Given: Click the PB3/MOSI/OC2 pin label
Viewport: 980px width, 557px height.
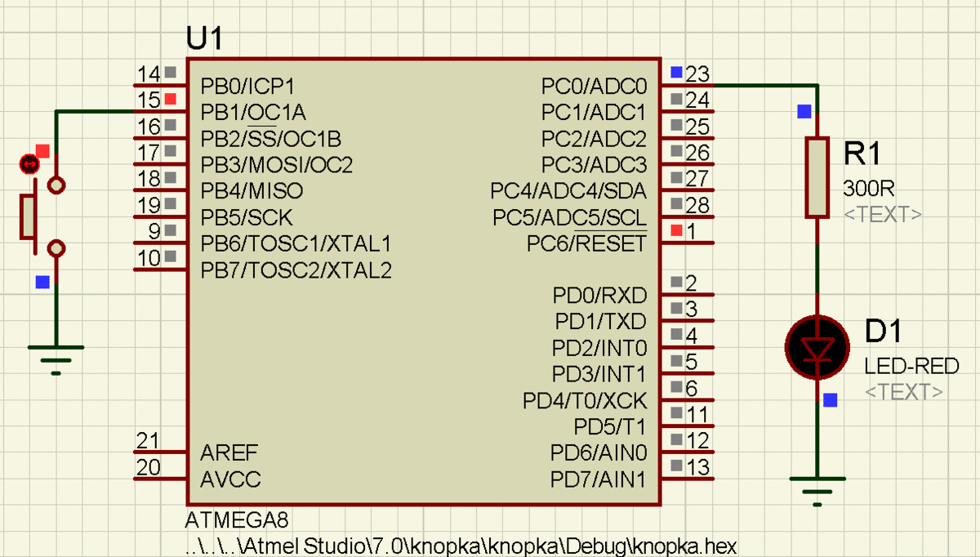Looking at the screenshot, I should [277, 165].
